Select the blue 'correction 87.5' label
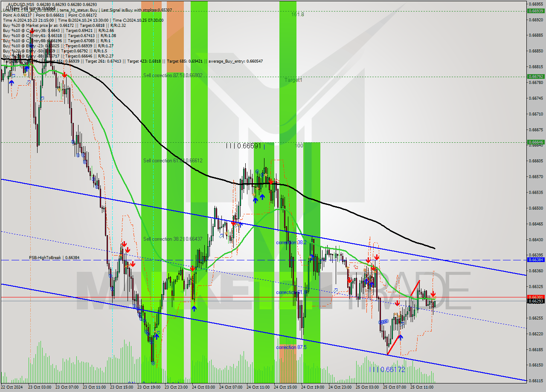This screenshot has height=392, width=546. click(291, 347)
